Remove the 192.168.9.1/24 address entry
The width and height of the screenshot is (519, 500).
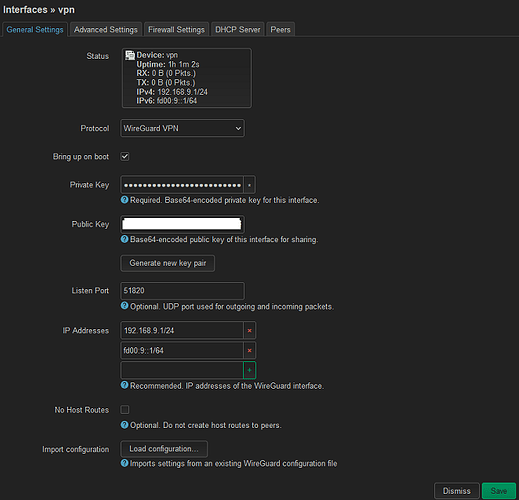[x=249, y=331]
